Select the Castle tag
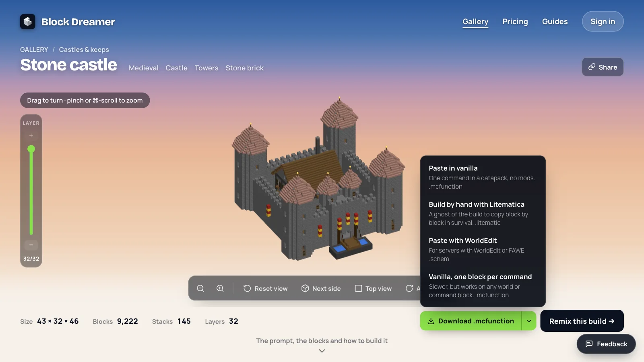 pos(177,68)
